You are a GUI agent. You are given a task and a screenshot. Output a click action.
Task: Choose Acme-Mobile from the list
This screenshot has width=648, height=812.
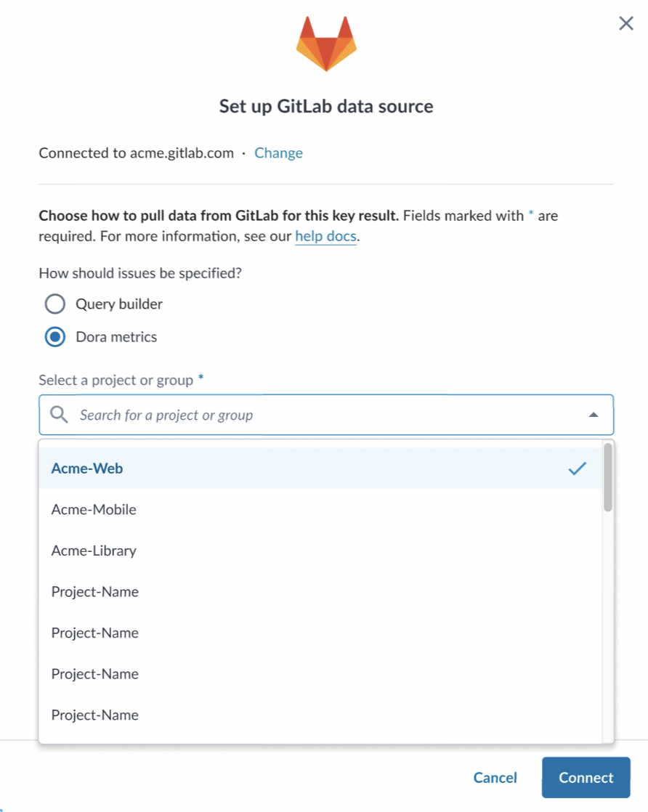320,510
